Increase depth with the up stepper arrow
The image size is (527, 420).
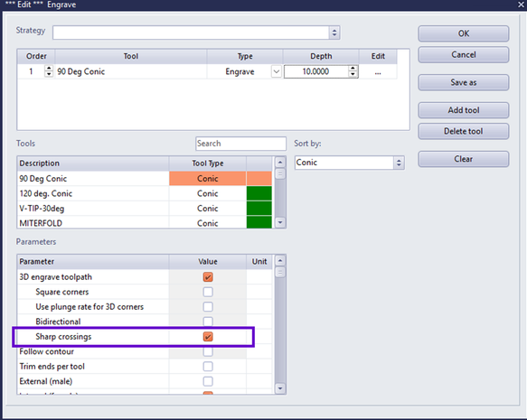click(353, 69)
